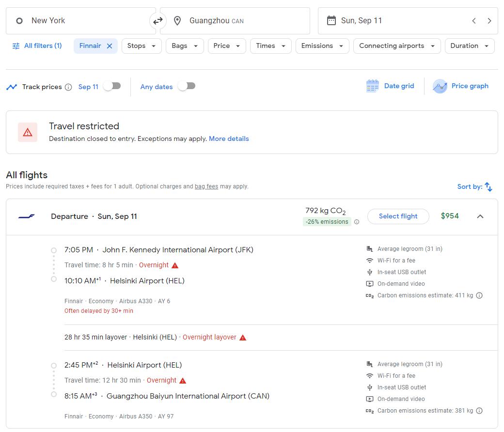Open All filters (1) panel

click(x=37, y=46)
